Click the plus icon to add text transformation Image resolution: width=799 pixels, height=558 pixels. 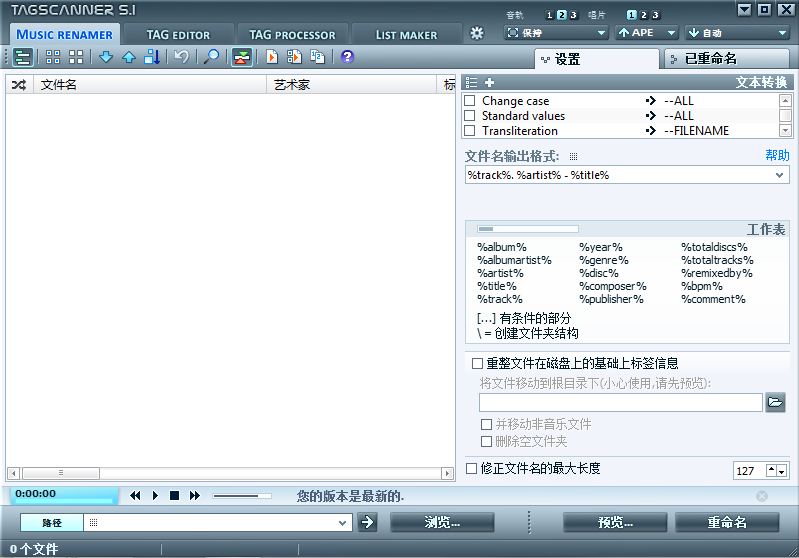coord(490,82)
